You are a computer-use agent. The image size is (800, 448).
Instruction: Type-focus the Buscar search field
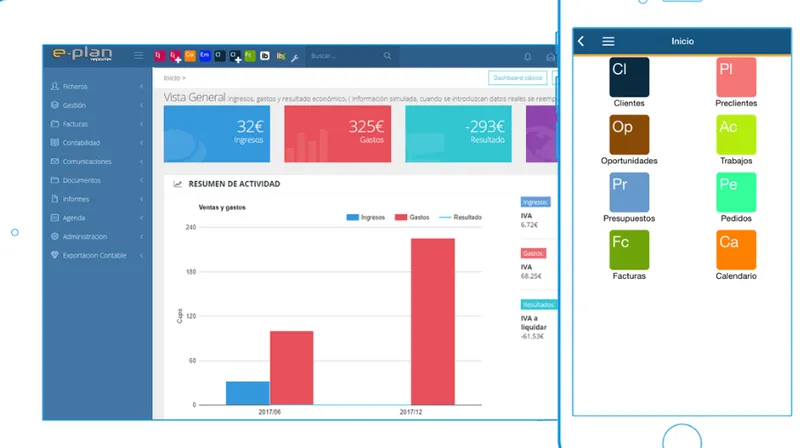coord(352,56)
